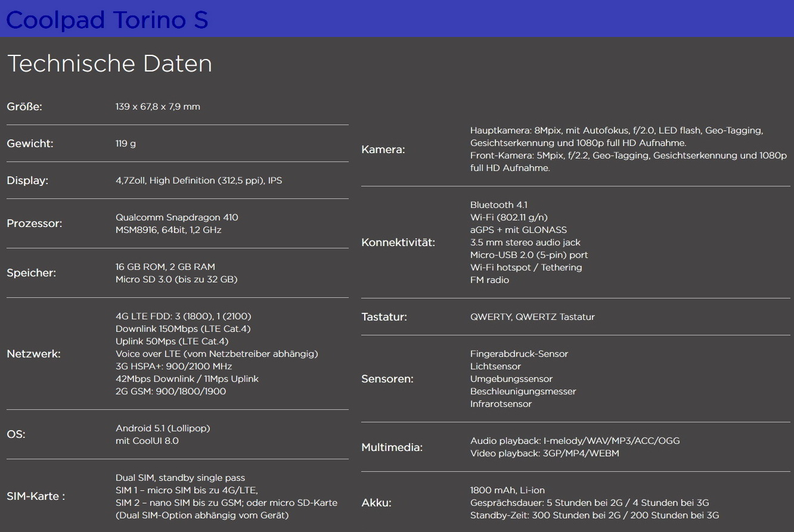Click 'Dual SIM, standby single pass'
This screenshot has width=794, height=532.
click(181, 478)
